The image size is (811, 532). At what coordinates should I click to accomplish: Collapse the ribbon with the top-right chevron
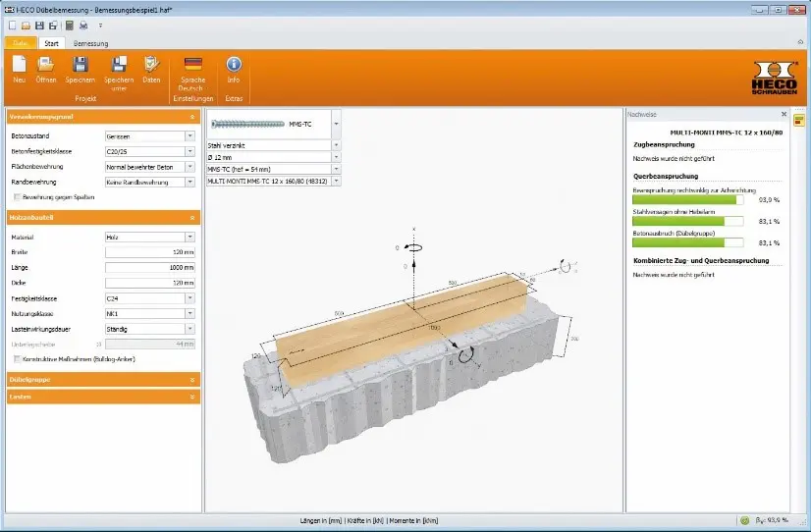click(x=800, y=42)
